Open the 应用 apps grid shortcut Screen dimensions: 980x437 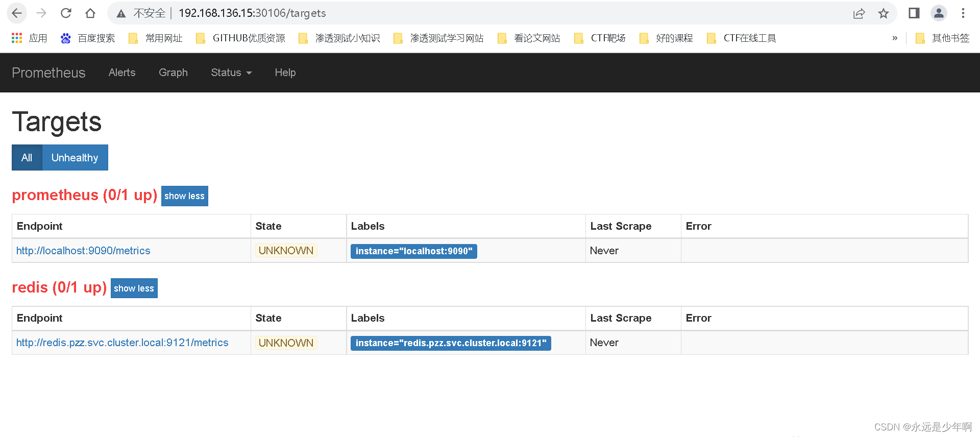click(29, 38)
